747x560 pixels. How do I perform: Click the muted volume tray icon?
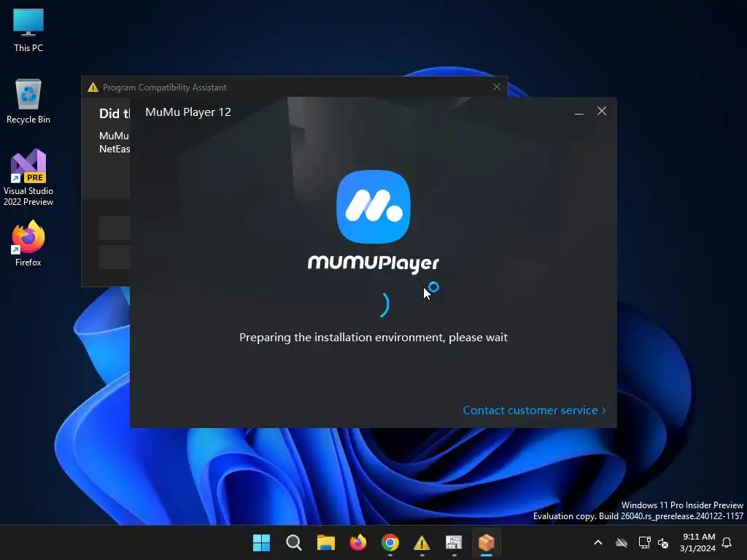[x=662, y=542]
